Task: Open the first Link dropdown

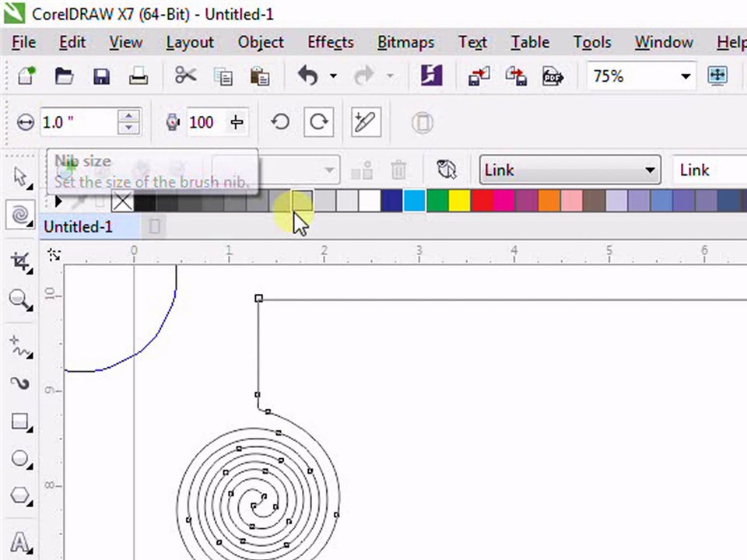Action: tap(570, 170)
